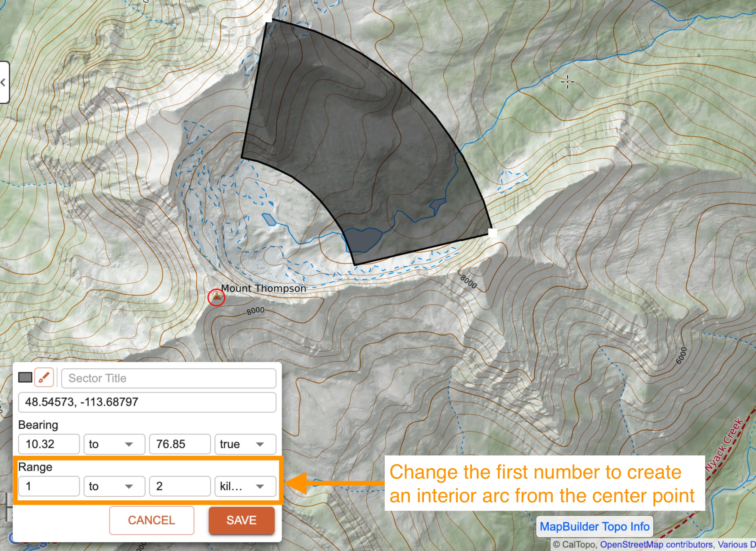Open the kilometers unit dropdown

245,486
